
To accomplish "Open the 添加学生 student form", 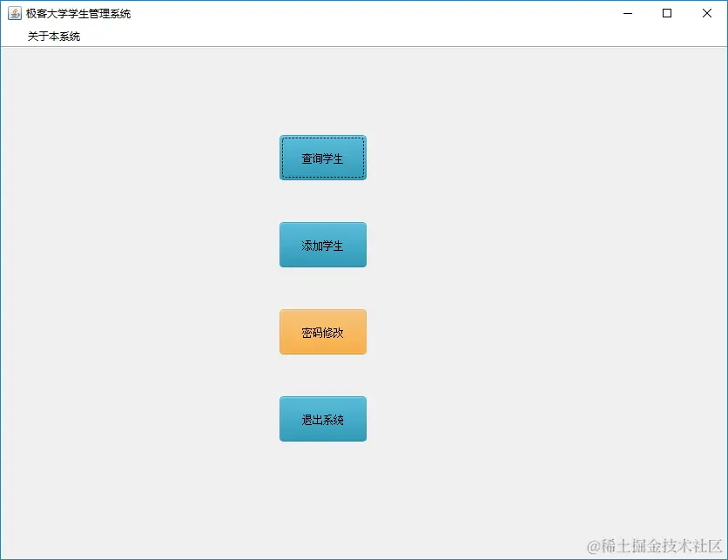I will pos(323,245).
